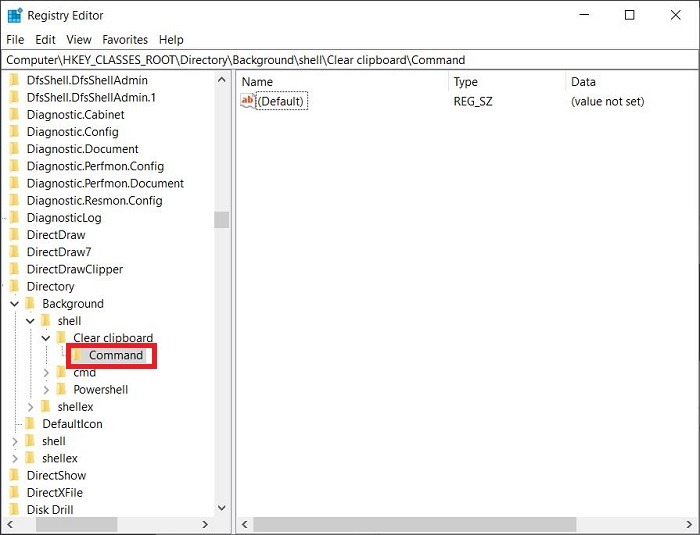Viewport: 700px width, 535px height.
Task: Click the folder icon beside DfsShell.DfsShellAdmin
Action: pyautogui.click(x=14, y=80)
